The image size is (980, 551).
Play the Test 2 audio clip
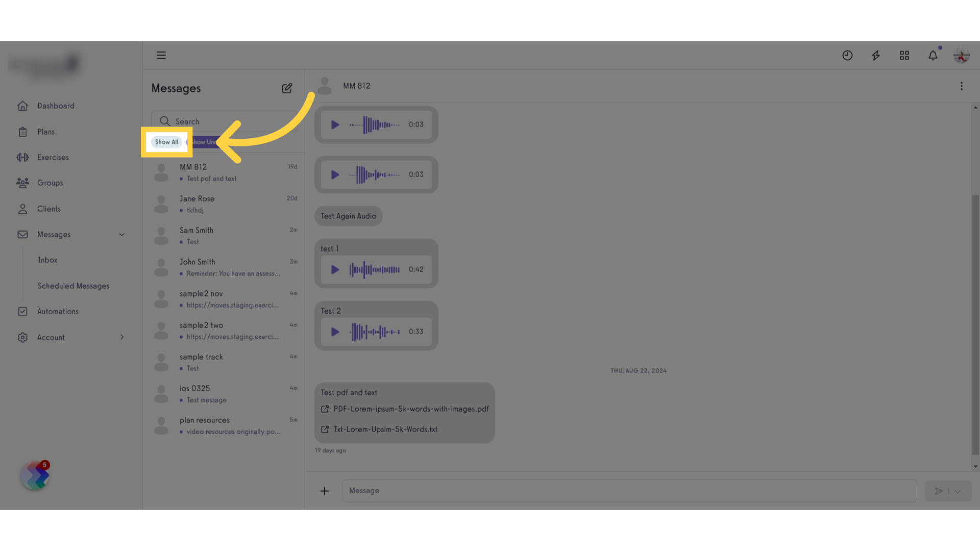[x=335, y=332]
